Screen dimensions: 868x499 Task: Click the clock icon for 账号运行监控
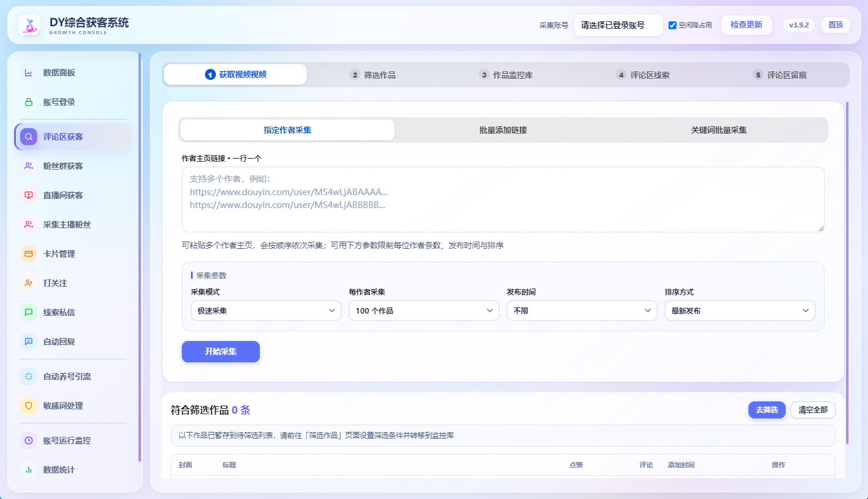[29, 440]
